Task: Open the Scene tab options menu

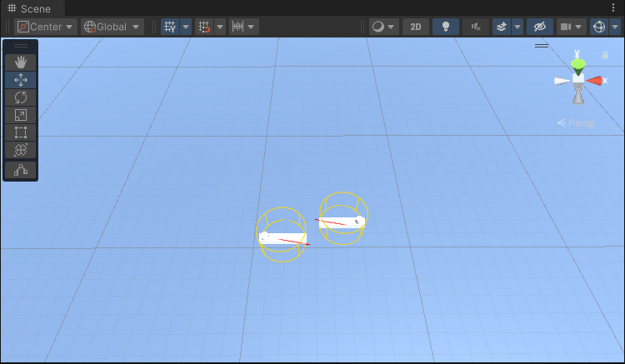Action: 613,7
